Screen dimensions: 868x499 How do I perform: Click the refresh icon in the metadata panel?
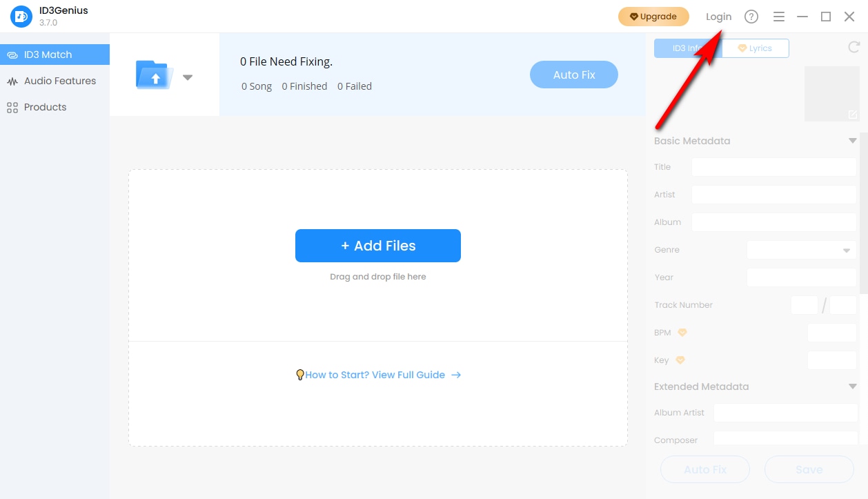[x=854, y=48]
